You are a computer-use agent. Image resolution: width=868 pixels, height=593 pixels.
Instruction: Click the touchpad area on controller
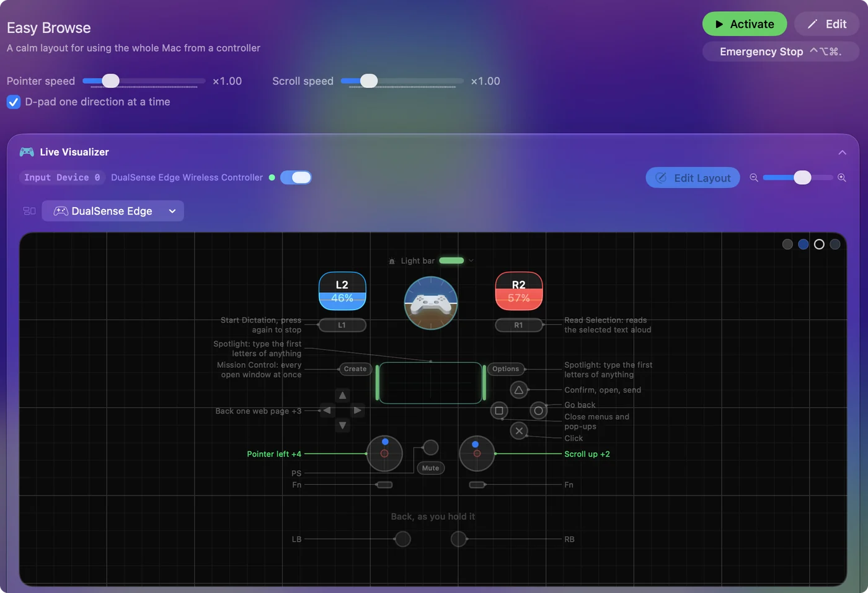[x=431, y=383]
